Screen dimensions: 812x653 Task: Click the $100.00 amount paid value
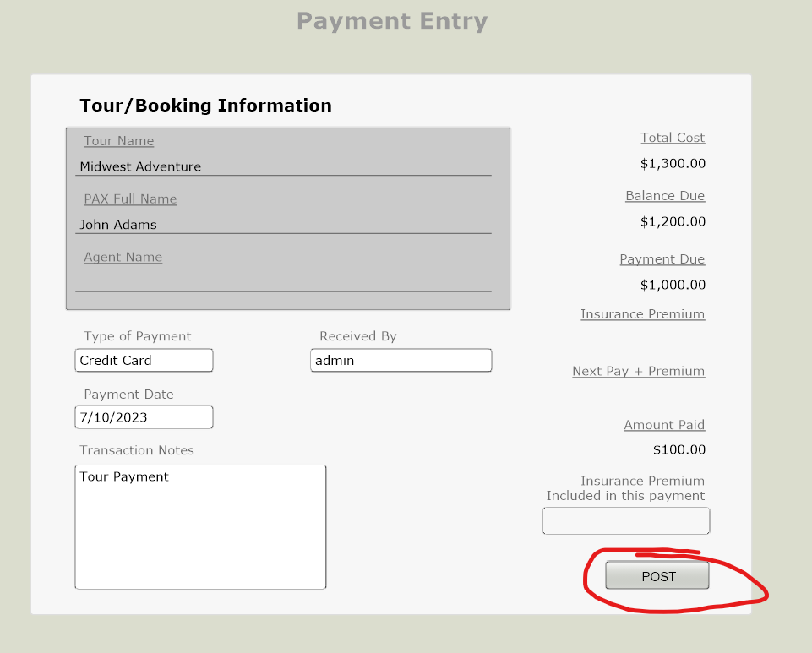click(x=679, y=450)
